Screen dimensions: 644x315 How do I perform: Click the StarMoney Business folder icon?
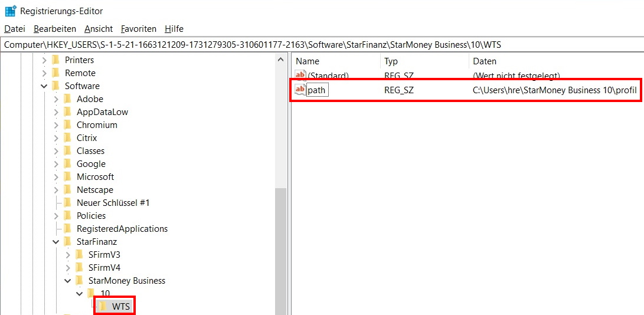click(79, 281)
